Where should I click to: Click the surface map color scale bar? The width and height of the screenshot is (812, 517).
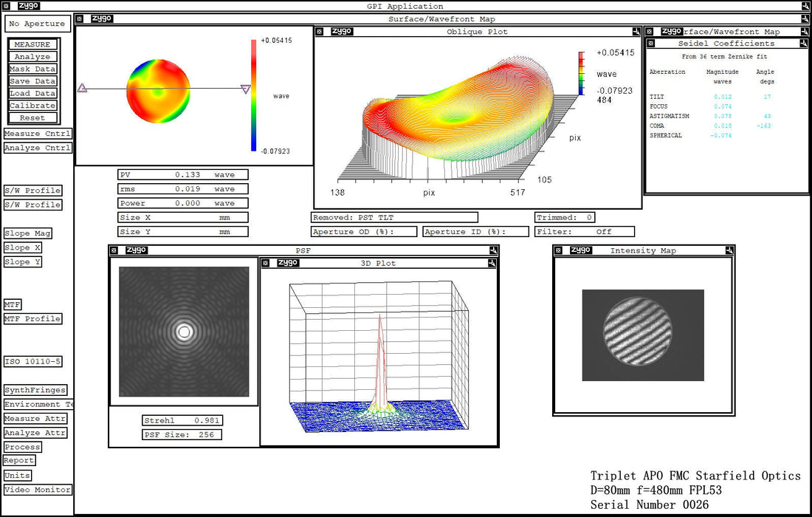(254, 95)
